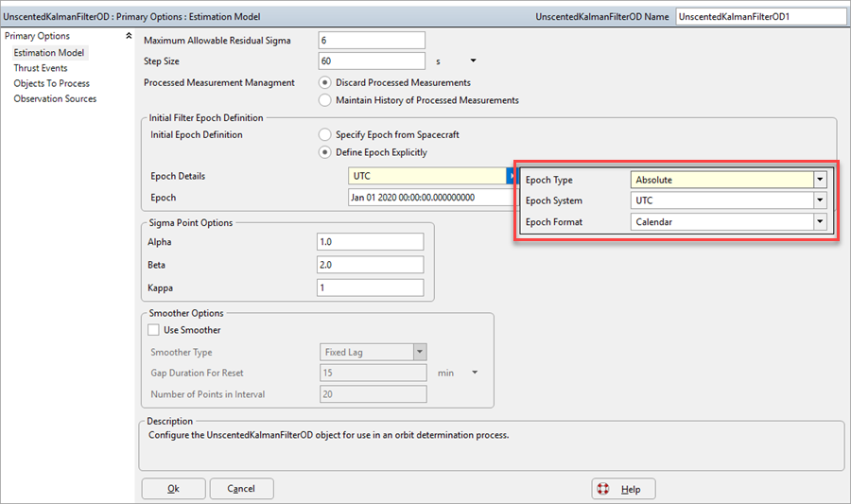Image resolution: width=851 pixels, height=504 pixels.
Task: Edit the Alpha value field
Action: coord(370,242)
